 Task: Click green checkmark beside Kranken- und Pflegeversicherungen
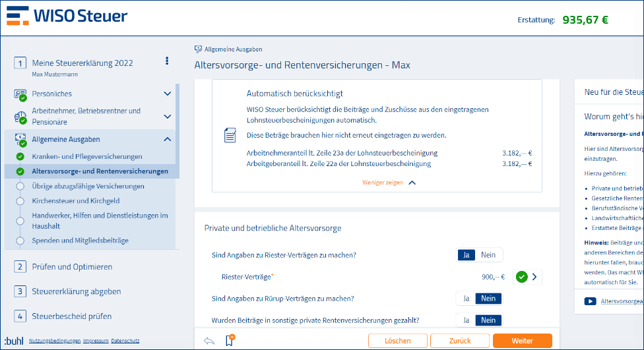click(20, 156)
